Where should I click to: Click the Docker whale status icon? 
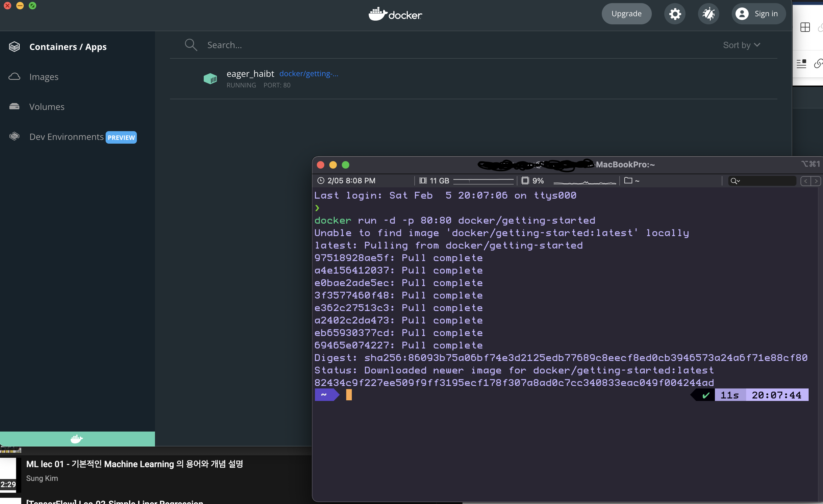point(77,439)
